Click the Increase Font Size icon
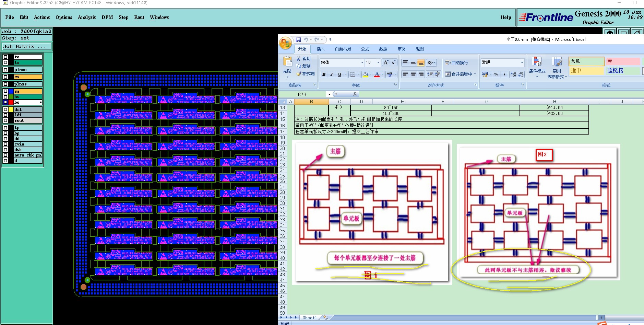Image resolution: width=644 pixels, height=325 pixels. pyautogui.click(x=386, y=62)
